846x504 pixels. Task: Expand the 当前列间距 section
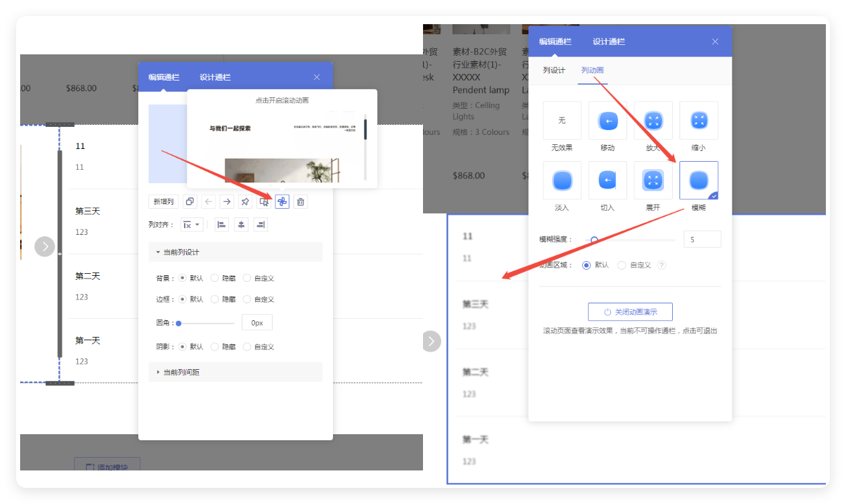[181, 372]
